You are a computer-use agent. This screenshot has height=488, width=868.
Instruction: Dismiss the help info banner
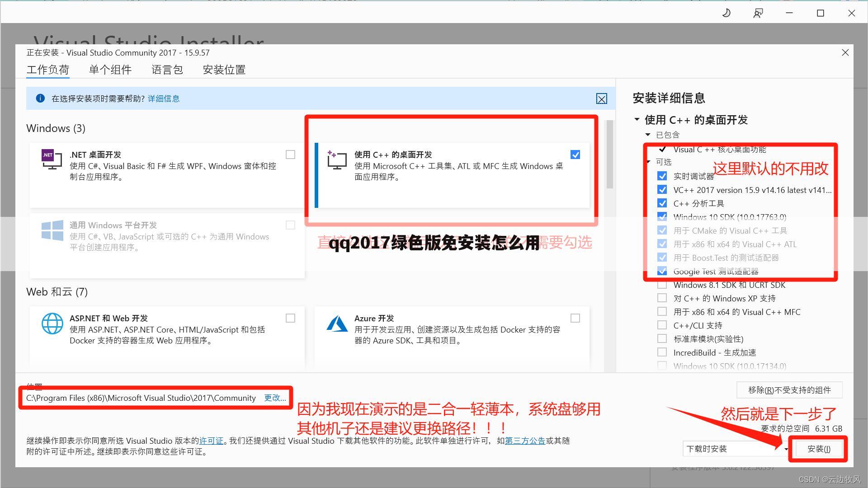point(601,99)
